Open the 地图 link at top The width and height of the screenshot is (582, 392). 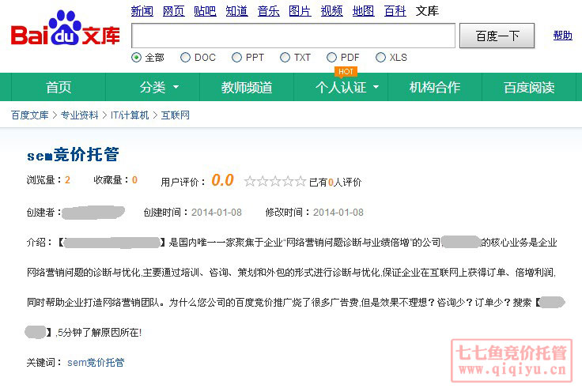[364, 11]
